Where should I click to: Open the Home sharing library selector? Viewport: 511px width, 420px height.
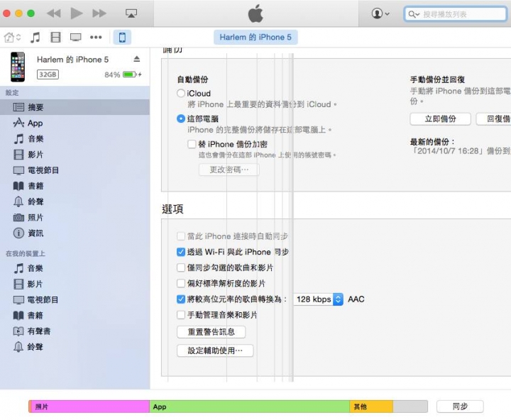click(x=12, y=38)
